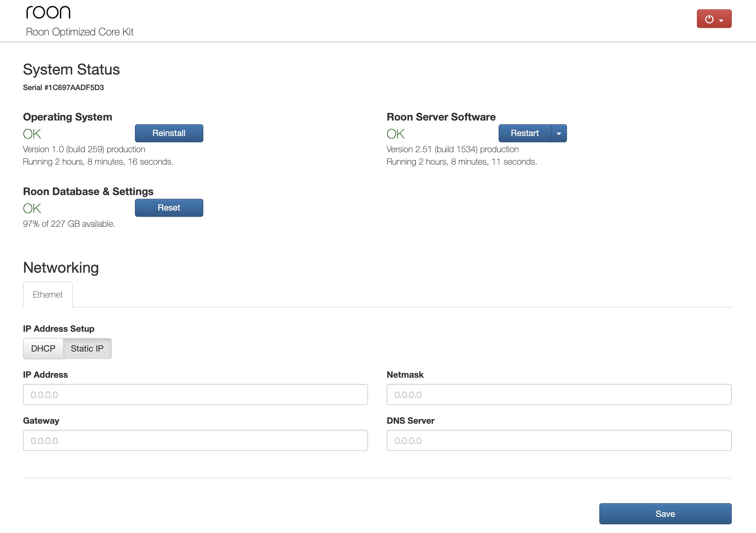Click the Roon Server Software OK status
The width and height of the screenshot is (756, 533).
pos(395,134)
